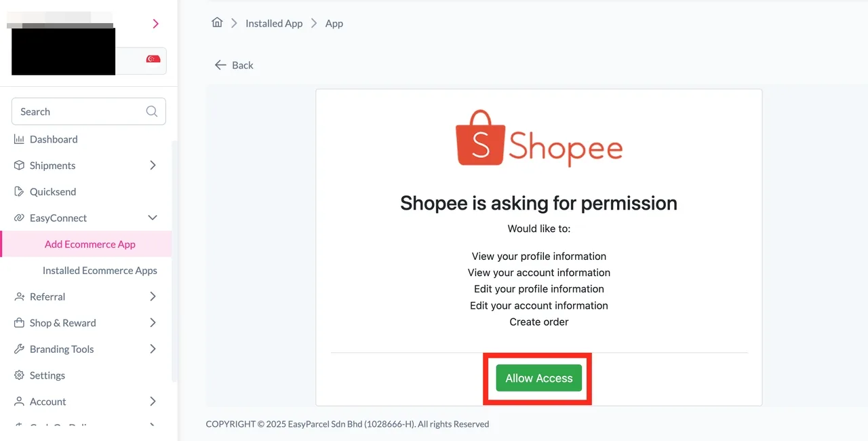Switch to the Installed App breadcrumb
This screenshot has width=868, height=441.
pyautogui.click(x=274, y=22)
